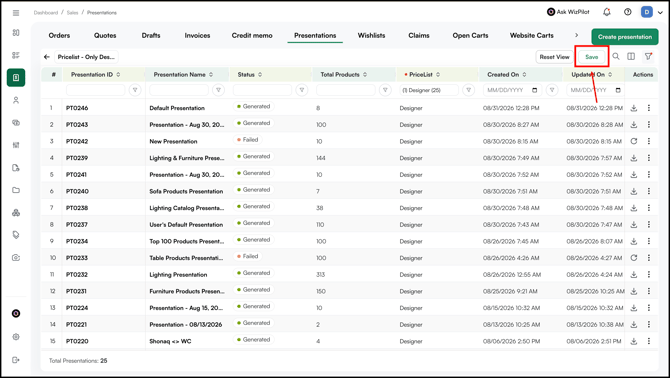
Task: Open more actions for PT0240
Action: tap(649, 191)
